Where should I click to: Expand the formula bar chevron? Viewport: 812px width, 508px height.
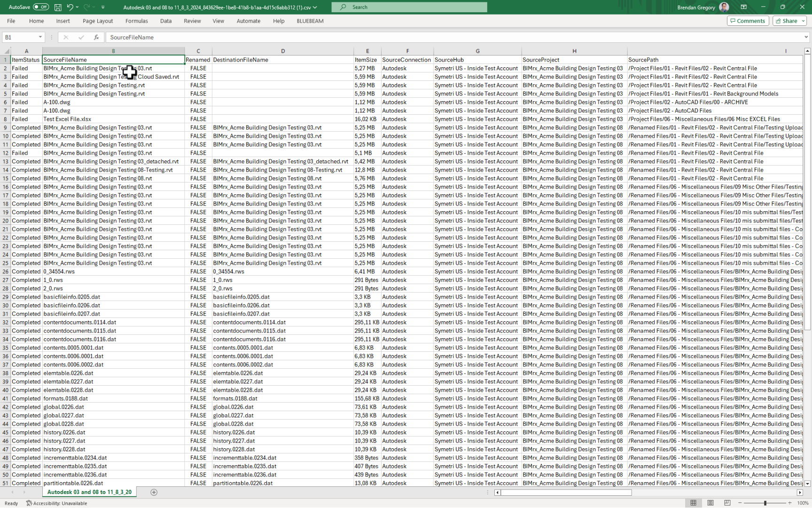coord(806,37)
